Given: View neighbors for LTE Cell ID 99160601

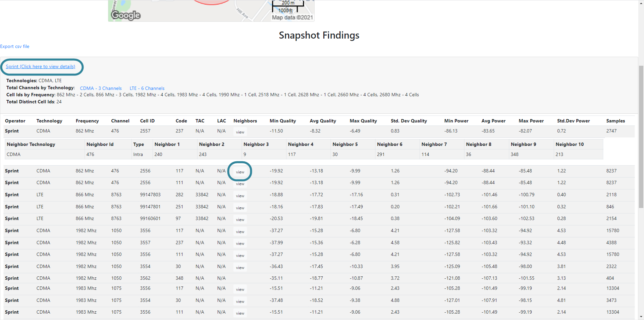Looking at the screenshot, I should click(x=240, y=220).
